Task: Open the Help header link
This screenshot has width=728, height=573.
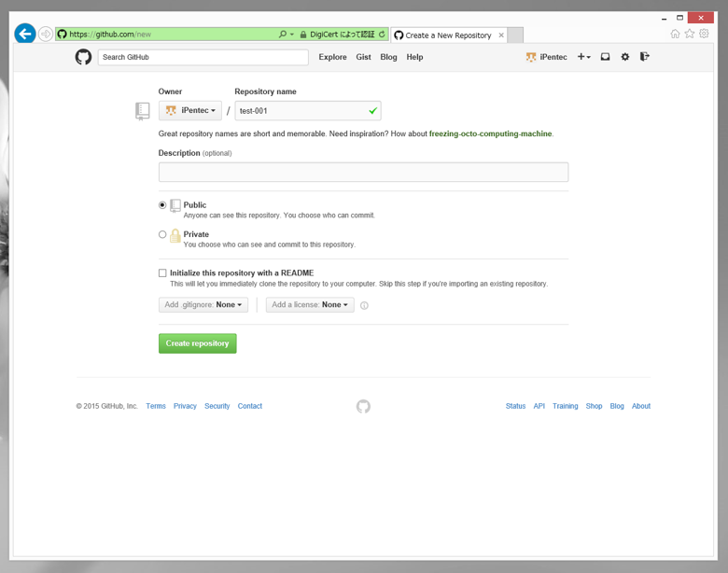Action: [414, 57]
